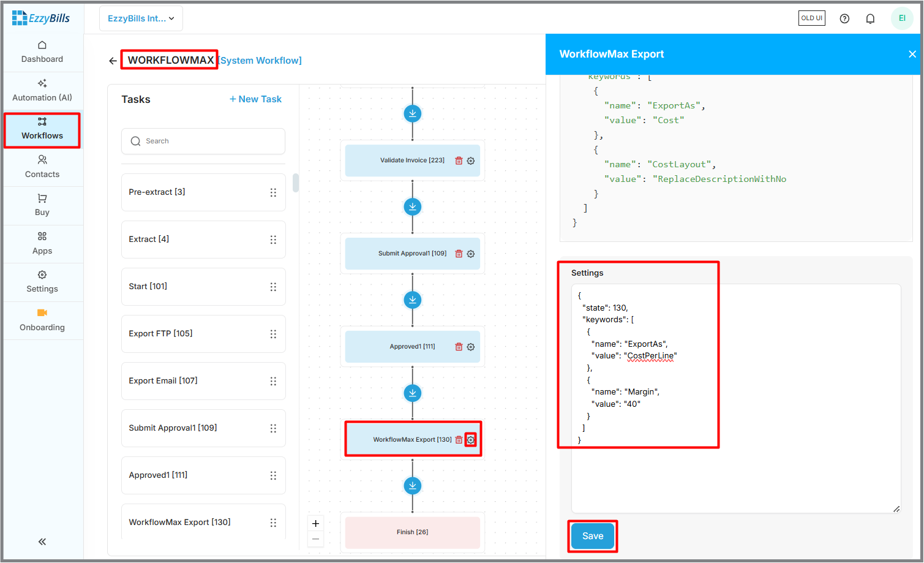Open the EzzyBills Int... organization dropdown
Viewport: 924px width, 563px height.
coord(141,18)
